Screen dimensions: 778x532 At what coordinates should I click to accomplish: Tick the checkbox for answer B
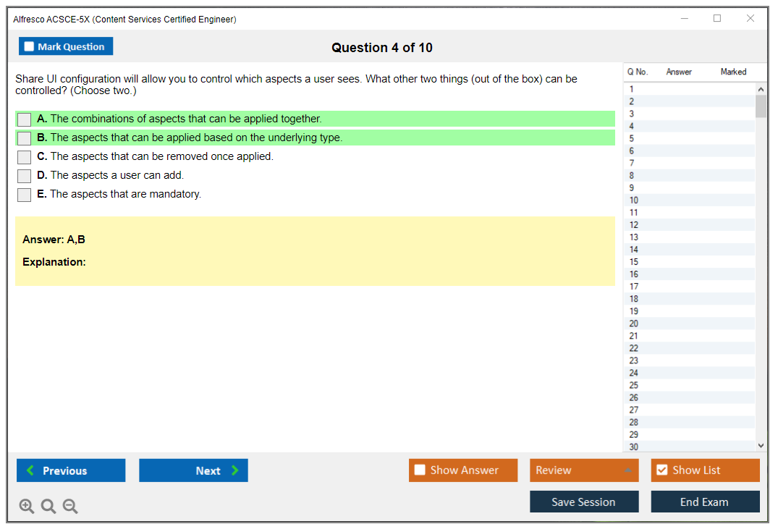25,138
